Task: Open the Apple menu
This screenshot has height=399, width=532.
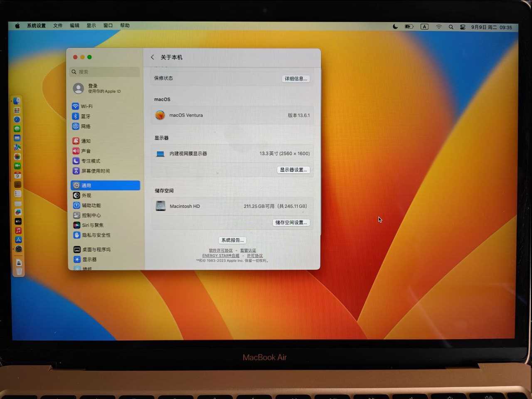Action: (17, 26)
